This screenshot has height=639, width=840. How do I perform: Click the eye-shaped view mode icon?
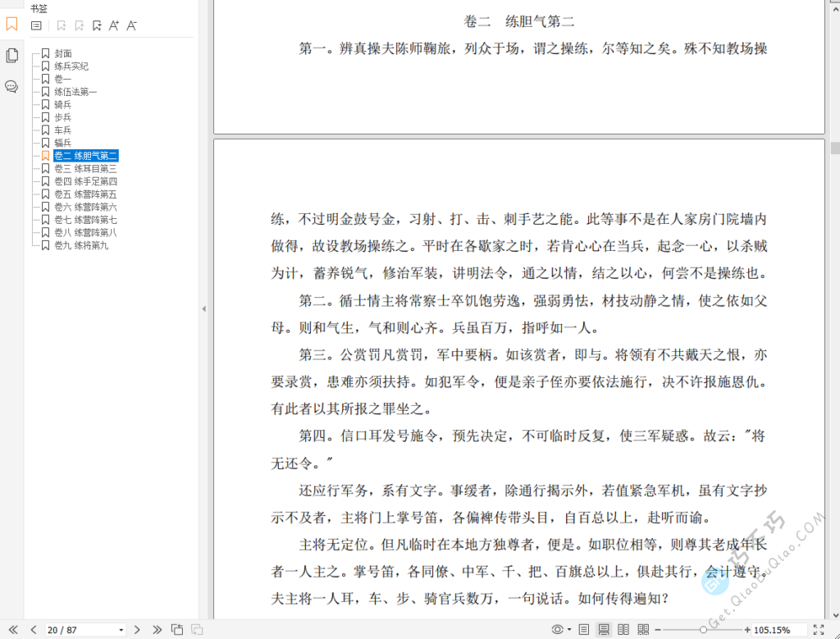point(557,629)
